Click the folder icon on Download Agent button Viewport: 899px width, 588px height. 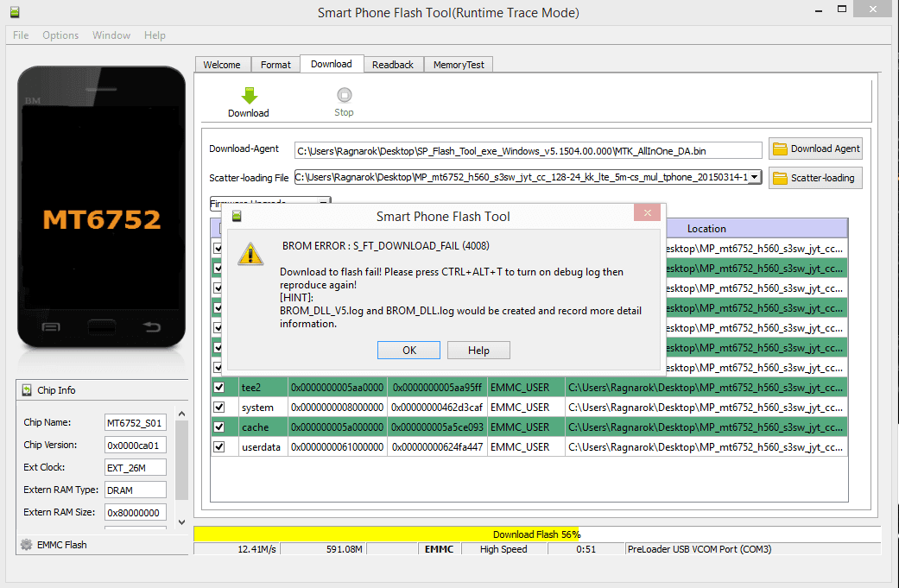point(780,149)
